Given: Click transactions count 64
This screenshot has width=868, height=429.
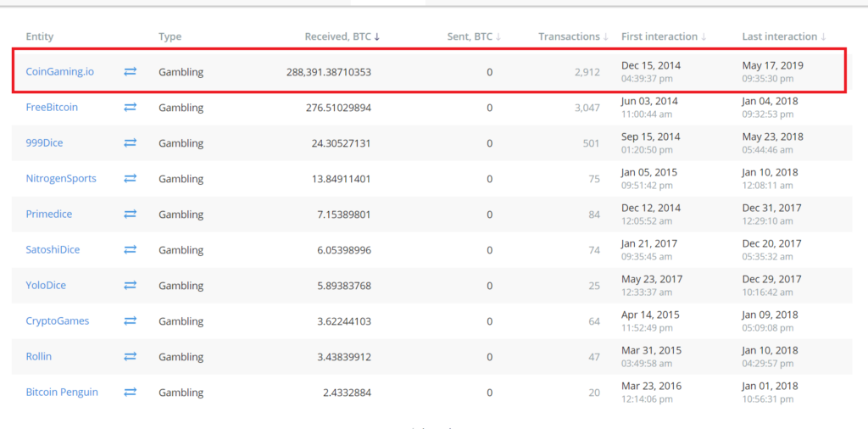Looking at the screenshot, I should 594,321.
